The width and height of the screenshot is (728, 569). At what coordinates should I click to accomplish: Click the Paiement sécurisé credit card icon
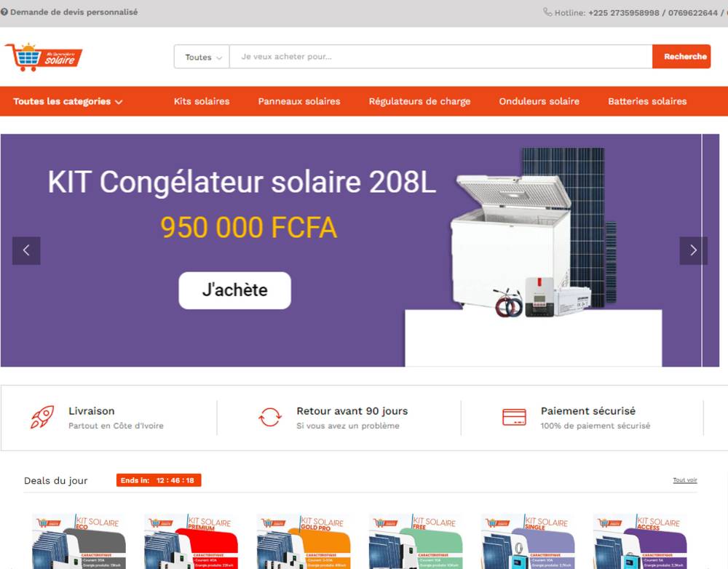[515, 417]
